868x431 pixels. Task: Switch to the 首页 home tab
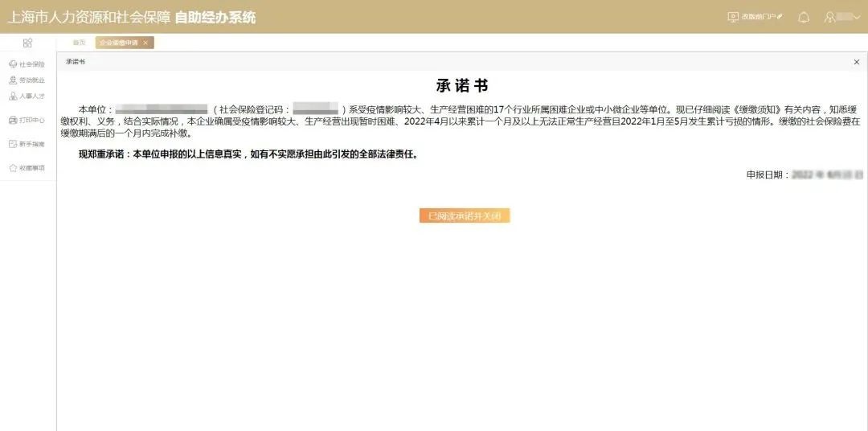pyautogui.click(x=79, y=43)
